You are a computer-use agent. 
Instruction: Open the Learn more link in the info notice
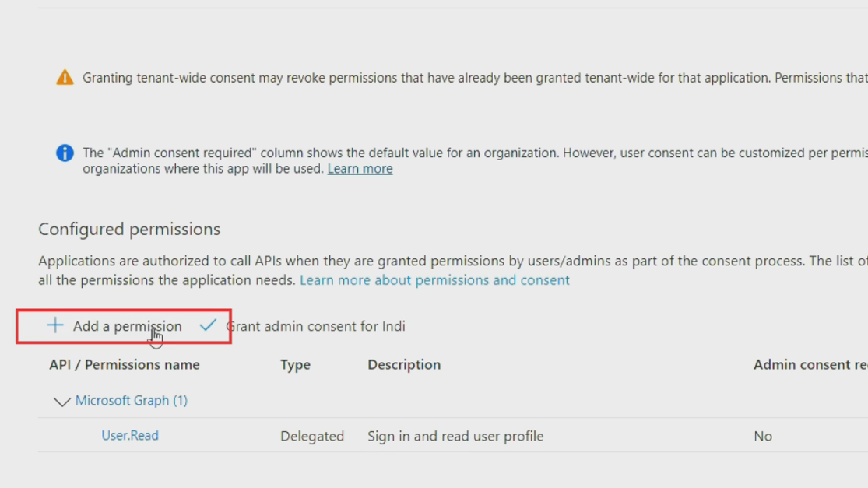[x=360, y=169]
